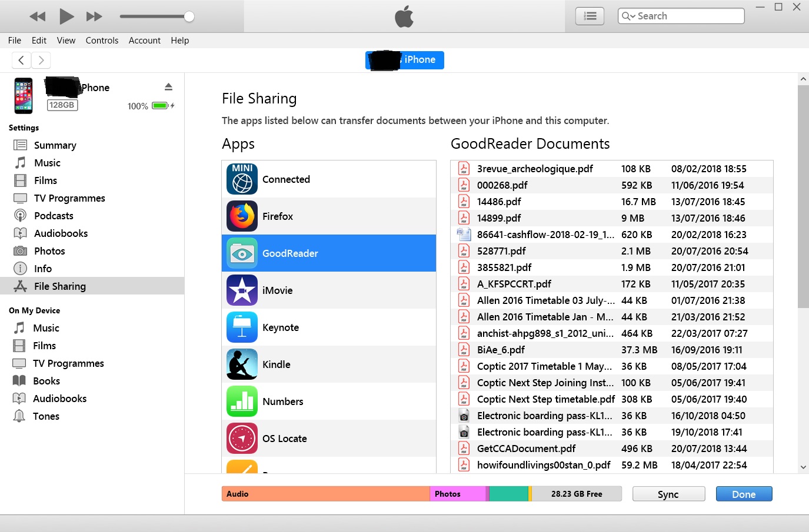This screenshot has height=532, width=809.
Task: Start playback with the Play button
Action: click(x=66, y=16)
